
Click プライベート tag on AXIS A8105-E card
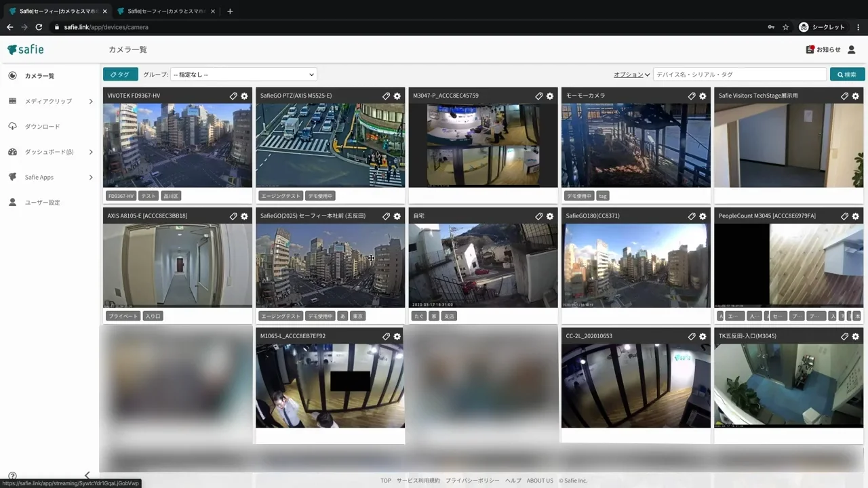(123, 316)
